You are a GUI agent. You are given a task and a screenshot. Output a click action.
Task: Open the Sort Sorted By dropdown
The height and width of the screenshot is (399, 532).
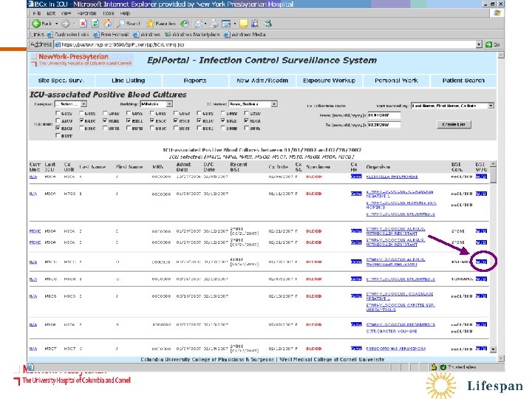pos(451,106)
